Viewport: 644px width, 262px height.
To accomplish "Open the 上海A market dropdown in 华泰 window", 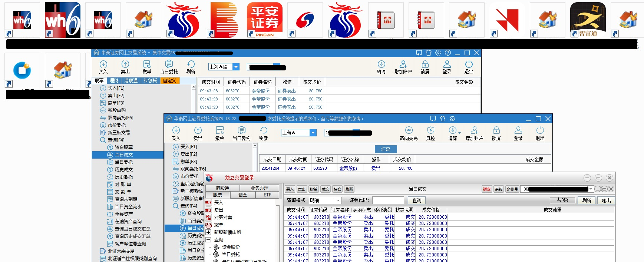I will [x=313, y=133].
